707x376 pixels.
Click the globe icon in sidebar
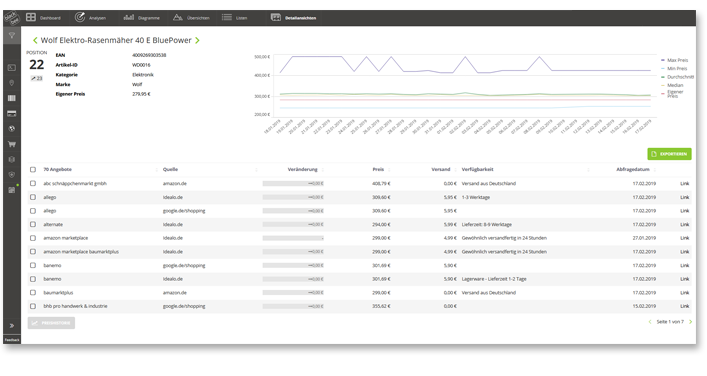click(x=12, y=128)
